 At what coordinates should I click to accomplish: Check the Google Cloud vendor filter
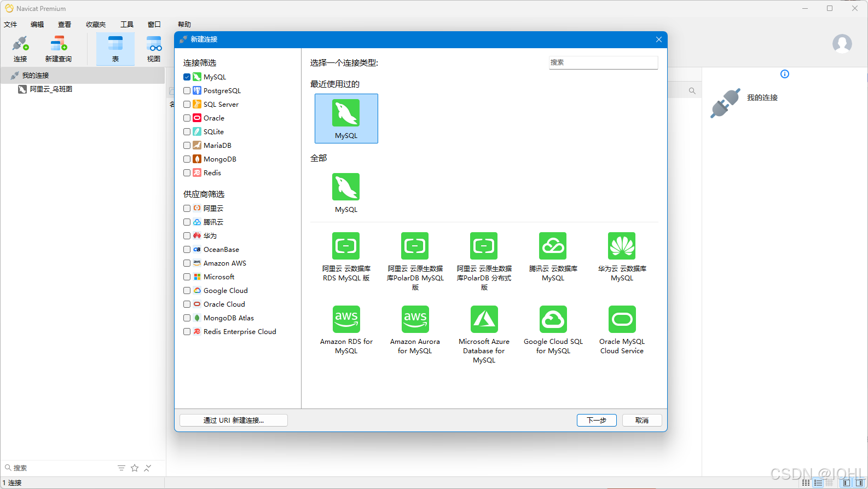pyautogui.click(x=187, y=291)
